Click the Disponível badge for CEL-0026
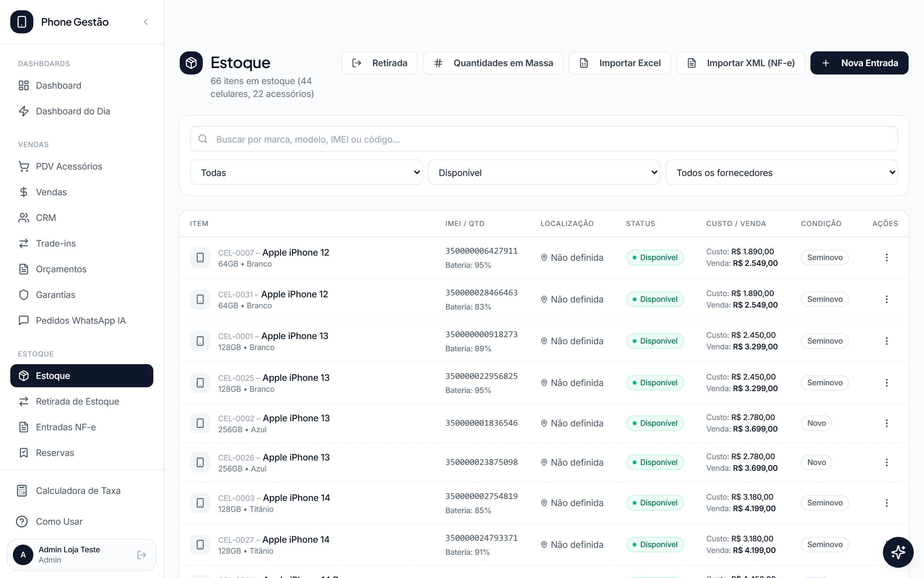924x578 pixels. (x=655, y=462)
